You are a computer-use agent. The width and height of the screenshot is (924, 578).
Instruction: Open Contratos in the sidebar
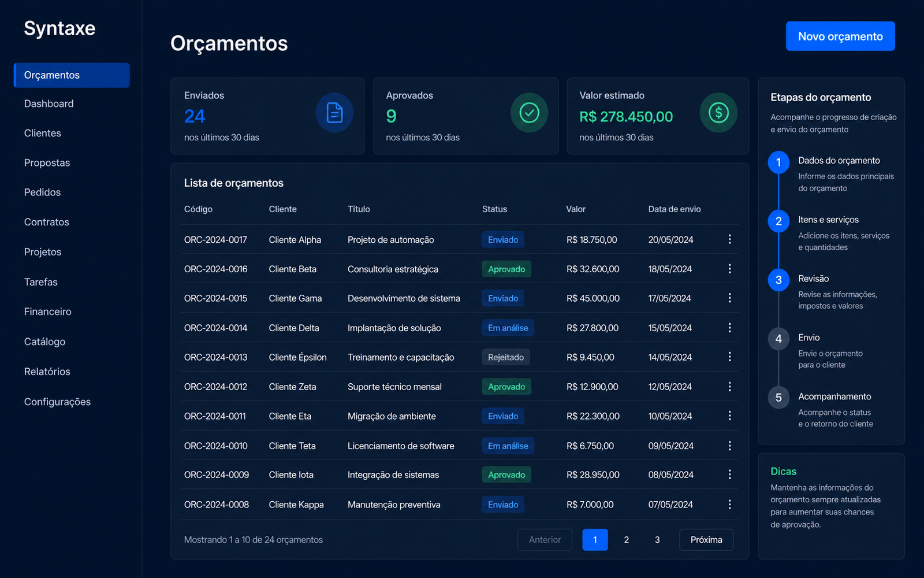click(47, 222)
